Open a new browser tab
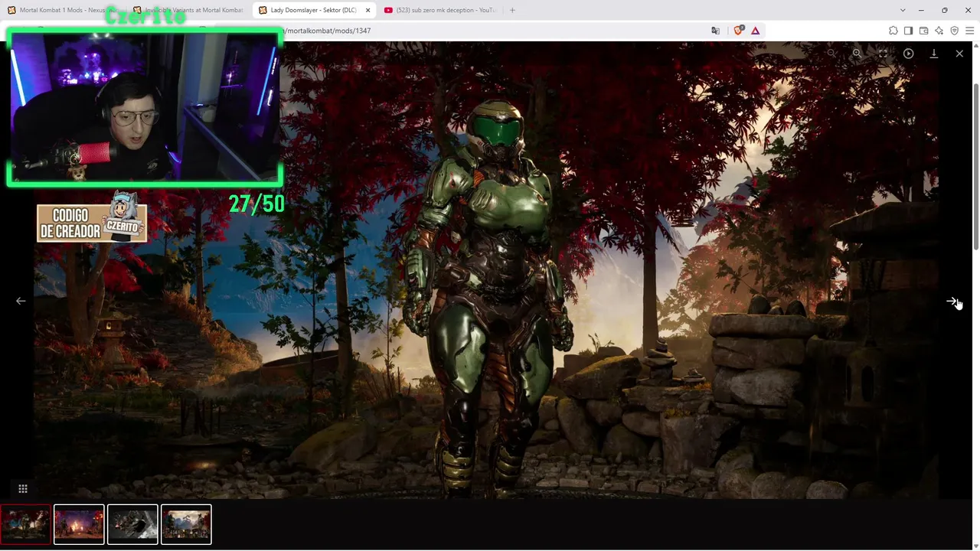This screenshot has height=551, width=980. tap(512, 10)
